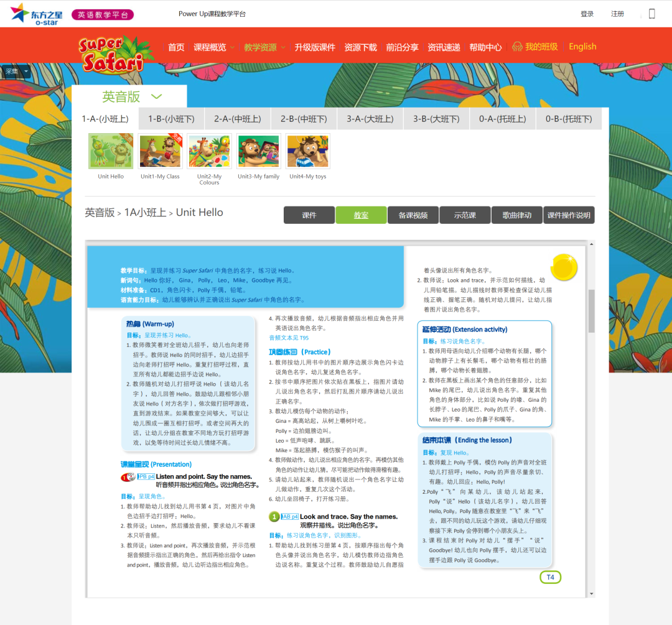Tap the mobile phone icon
This screenshot has width=672, height=625.
point(651,14)
